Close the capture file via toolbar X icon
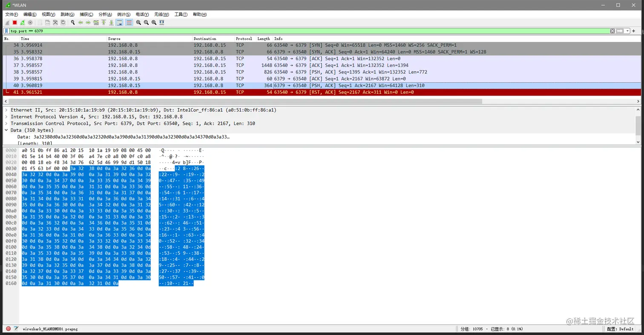Viewport: 644px width, 335px height. [x=55, y=23]
